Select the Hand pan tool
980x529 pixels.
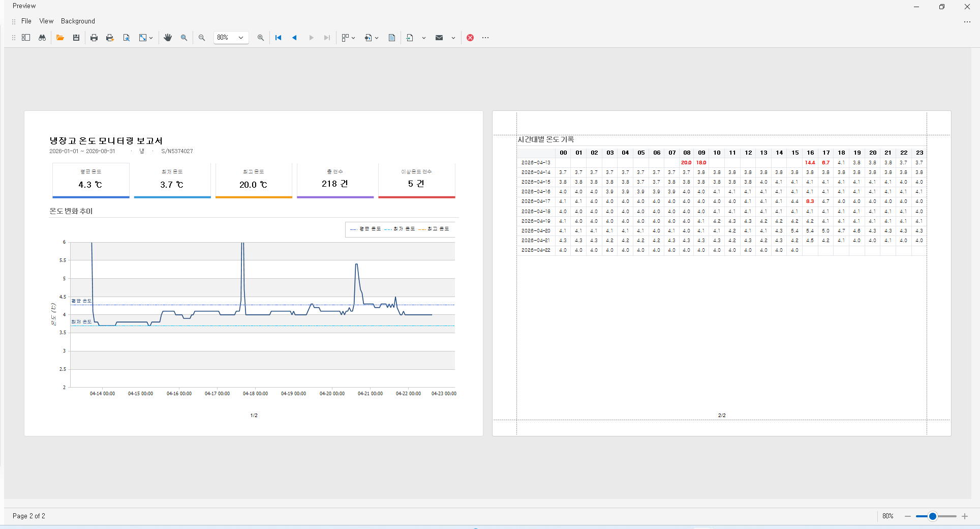click(x=168, y=38)
